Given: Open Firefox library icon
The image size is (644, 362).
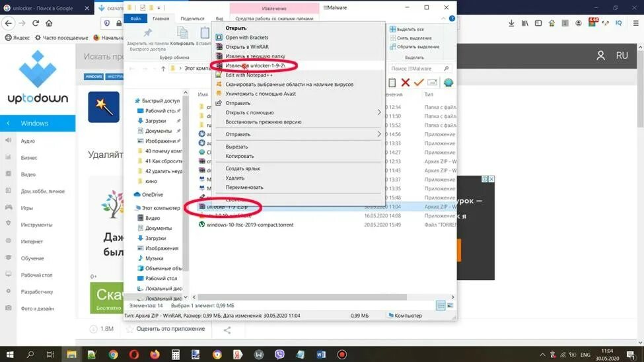Looking at the screenshot, I should click(525, 23).
